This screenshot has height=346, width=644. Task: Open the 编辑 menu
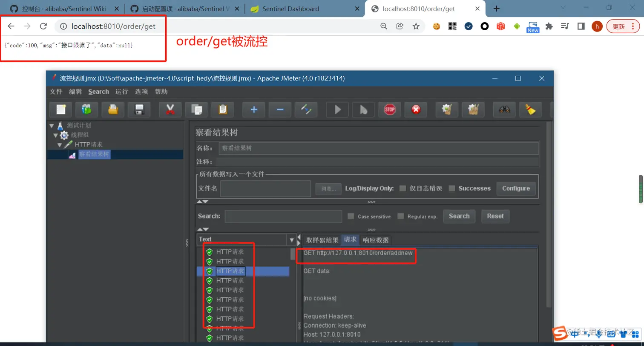point(75,92)
